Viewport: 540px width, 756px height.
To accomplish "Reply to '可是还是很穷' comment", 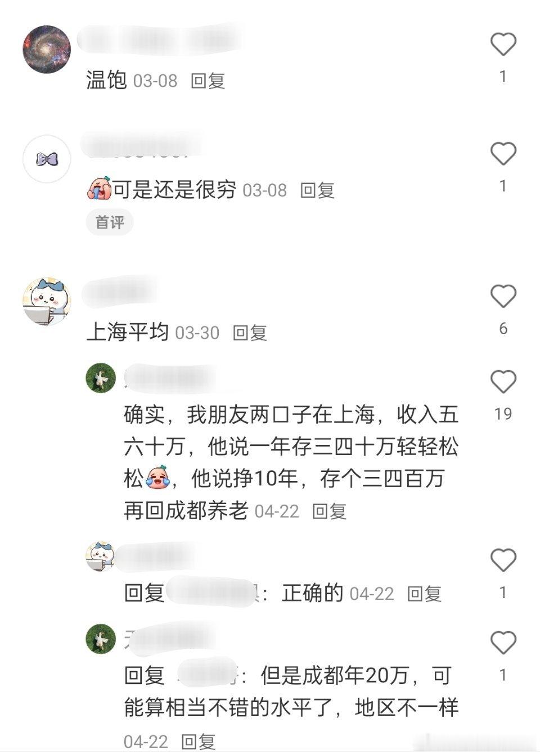I will [x=317, y=191].
